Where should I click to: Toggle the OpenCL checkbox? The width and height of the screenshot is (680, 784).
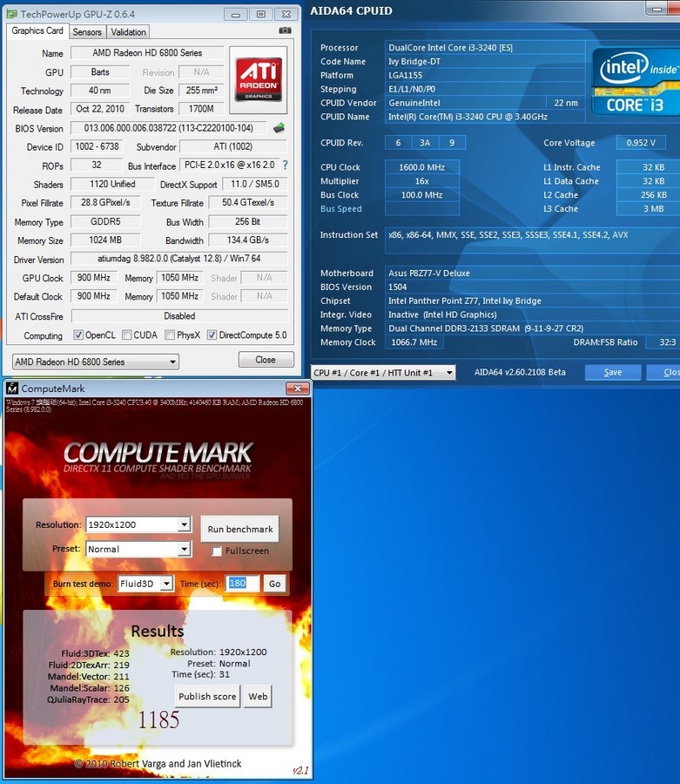pos(78,335)
